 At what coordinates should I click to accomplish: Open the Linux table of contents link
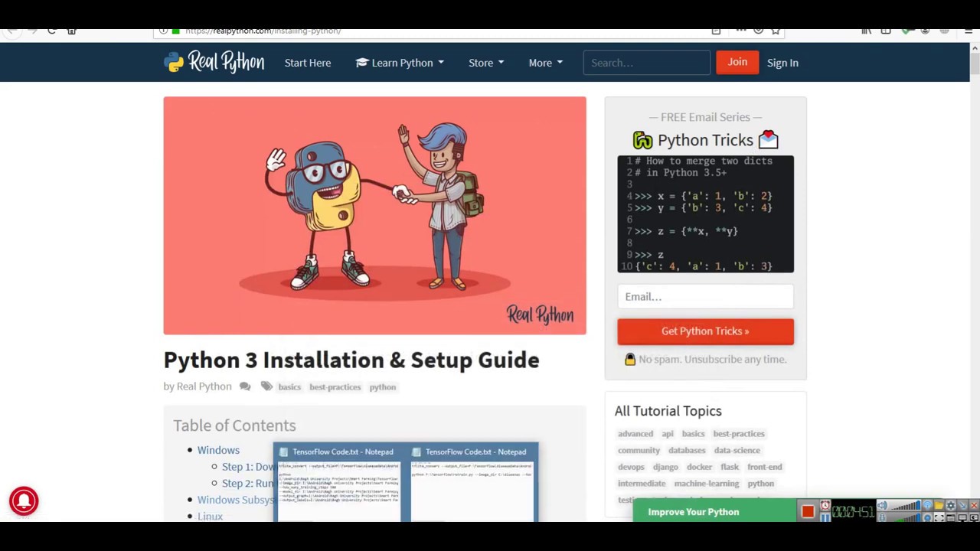(x=210, y=516)
